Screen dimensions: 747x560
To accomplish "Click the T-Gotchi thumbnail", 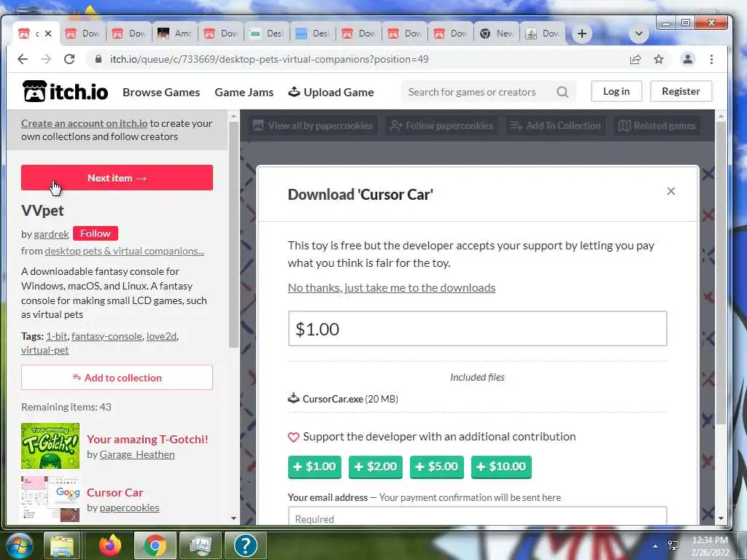I will tap(50, 446).
